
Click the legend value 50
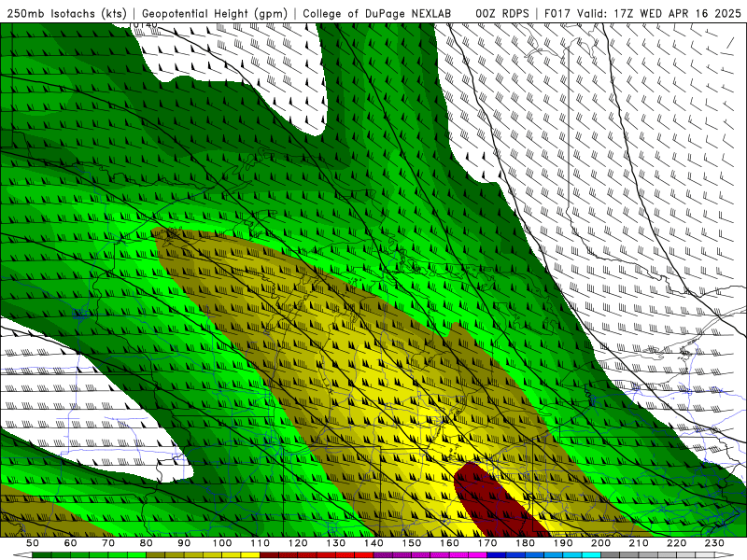point(33,543)
